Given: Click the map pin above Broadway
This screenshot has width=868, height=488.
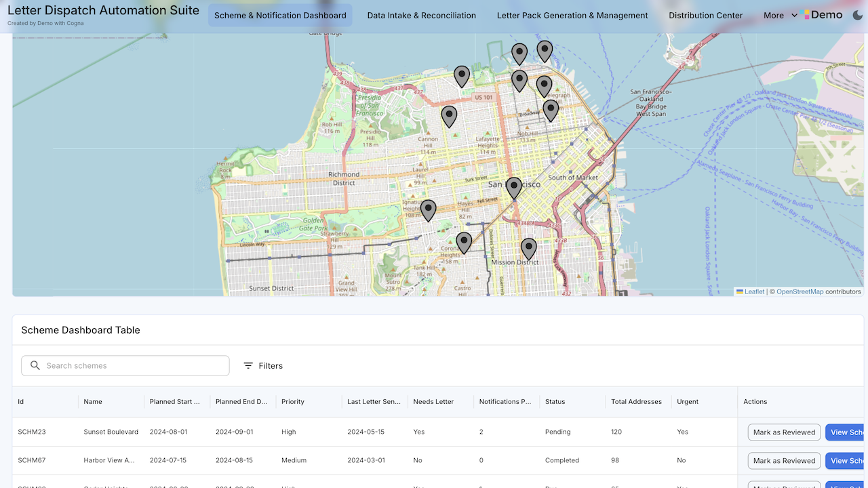Looking at the screenshot, I should 551,111.
